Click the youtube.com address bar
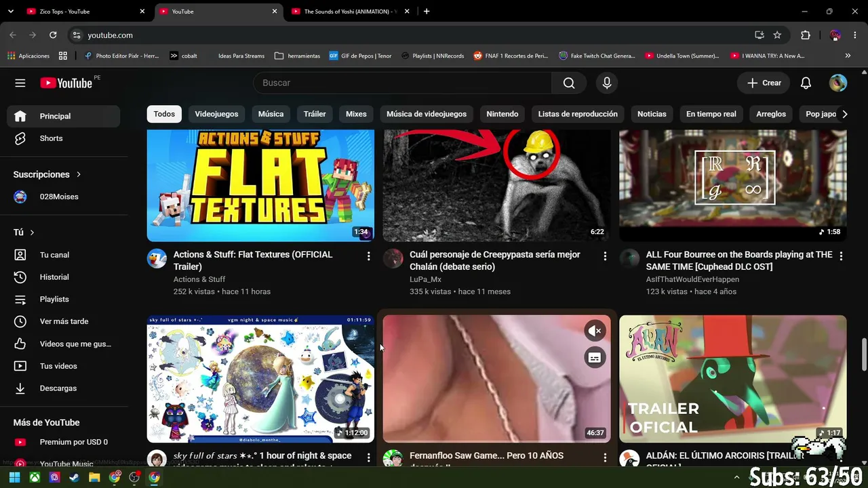 point(414,35)
